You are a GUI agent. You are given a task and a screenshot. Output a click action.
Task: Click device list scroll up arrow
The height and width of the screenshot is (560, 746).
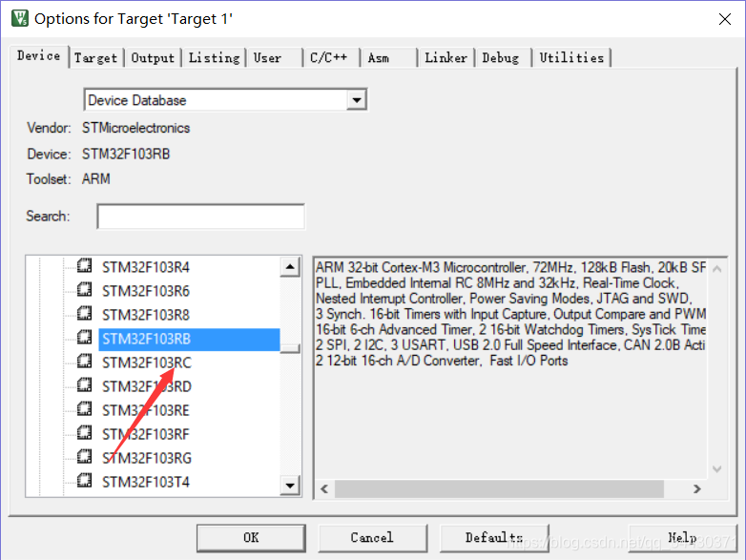click(290, 267)
